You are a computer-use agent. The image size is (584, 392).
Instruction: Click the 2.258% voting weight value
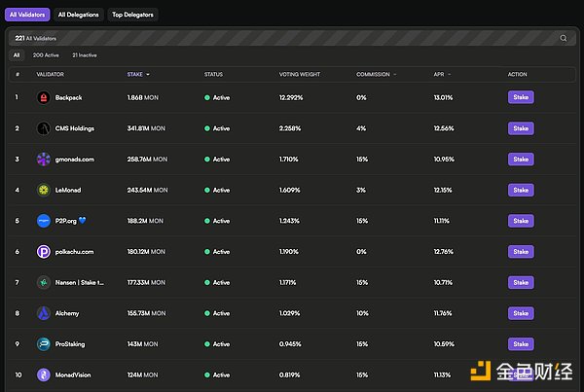pos(290,128)
